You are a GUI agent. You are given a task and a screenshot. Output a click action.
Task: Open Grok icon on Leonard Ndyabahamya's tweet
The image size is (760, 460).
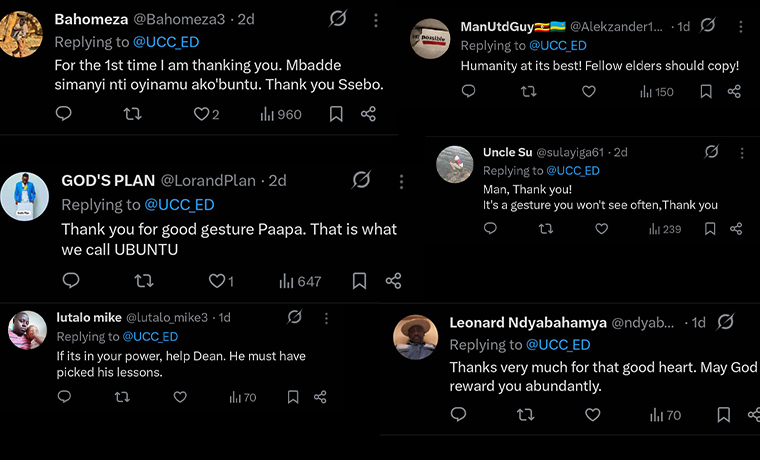click(x=726, y=322)
